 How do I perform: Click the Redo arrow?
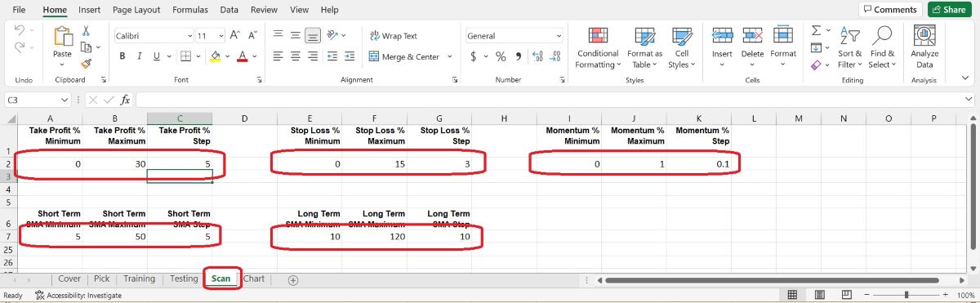point(20,47)
